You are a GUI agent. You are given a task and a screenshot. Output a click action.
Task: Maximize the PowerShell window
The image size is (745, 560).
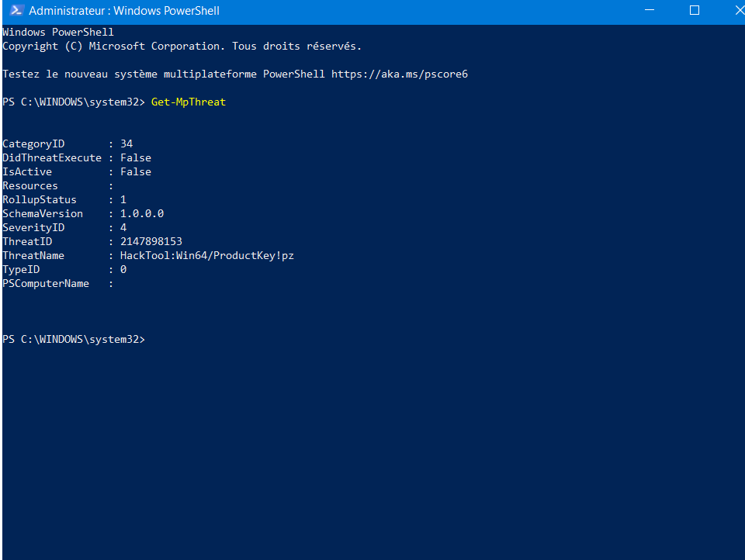click(694, 10)
